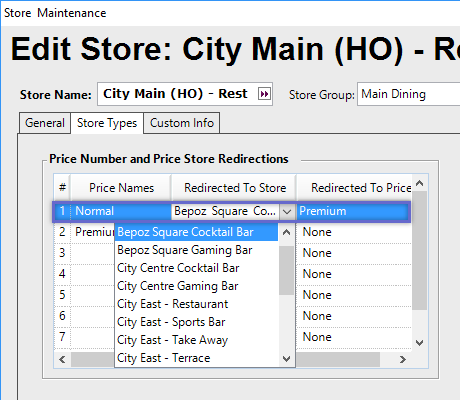The image size is (460, 400).
Task: Select City East - Sports Bar option
Action: (196, 322)
